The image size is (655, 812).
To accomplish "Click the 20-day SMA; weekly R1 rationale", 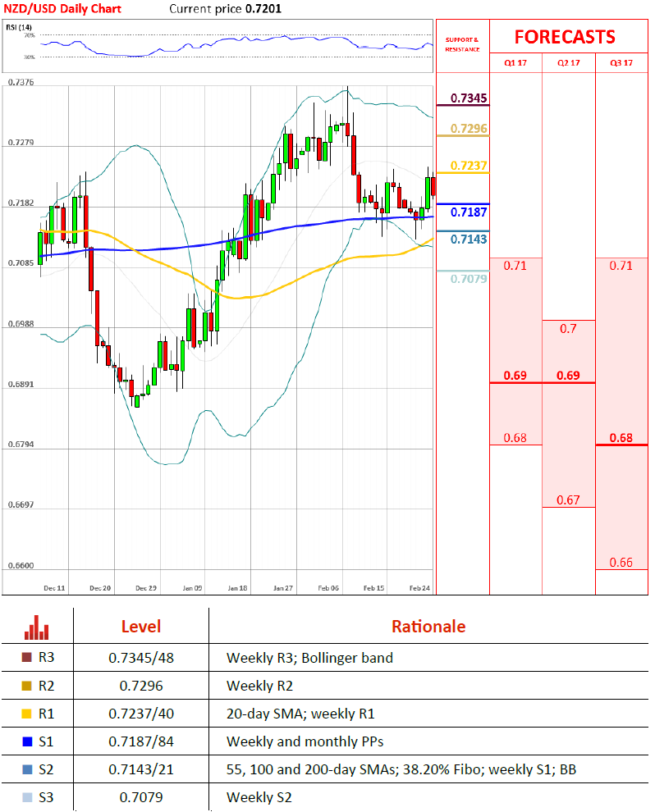I will 300,714.
